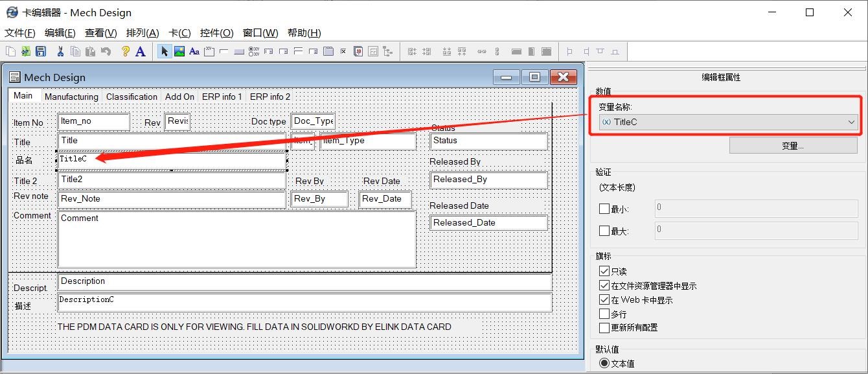Viewport: 868px width, 374px height.
Task: Open the 文件(F) menu
Action: [19, 33]
